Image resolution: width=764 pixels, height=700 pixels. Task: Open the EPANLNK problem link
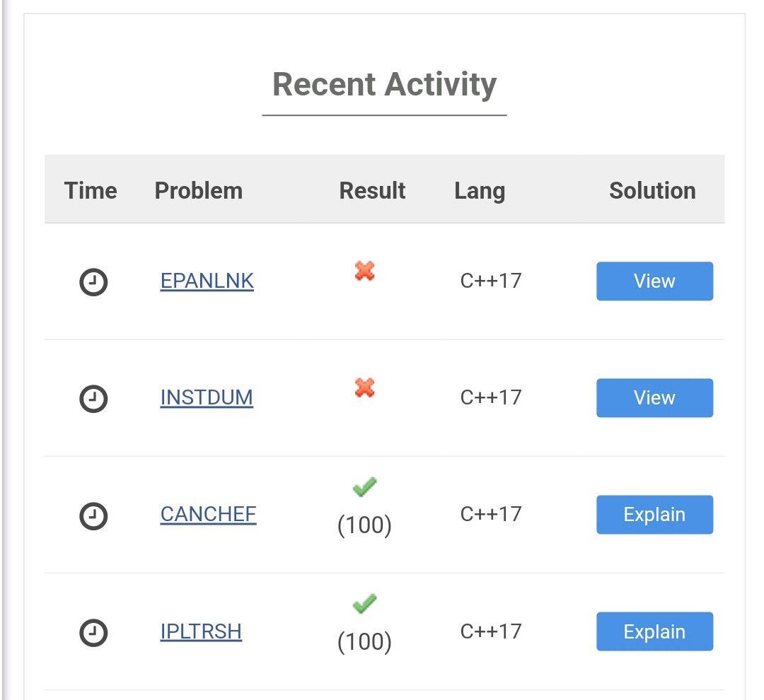pos(207,281)
